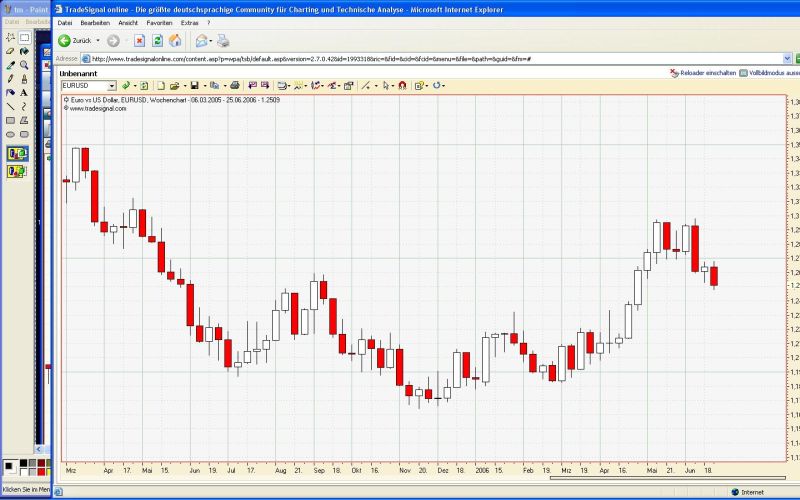Click the Save floppy disk icon in chart toolbar

[x=194, y=86]
